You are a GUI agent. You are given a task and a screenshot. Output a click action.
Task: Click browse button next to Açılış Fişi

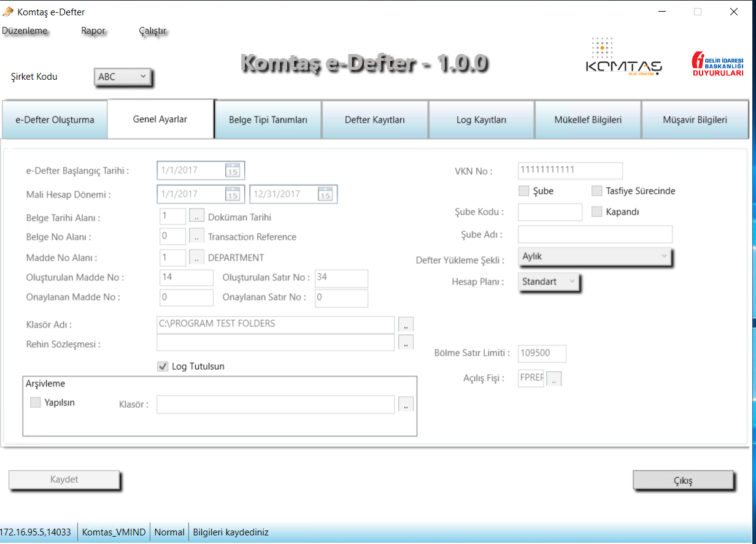point(553,378)
